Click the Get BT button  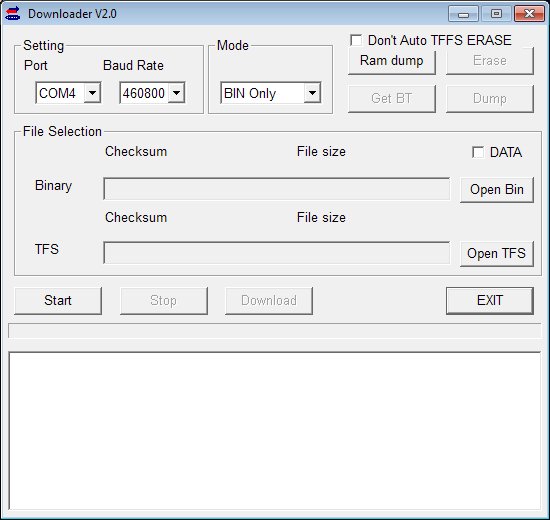pos(392,99)
